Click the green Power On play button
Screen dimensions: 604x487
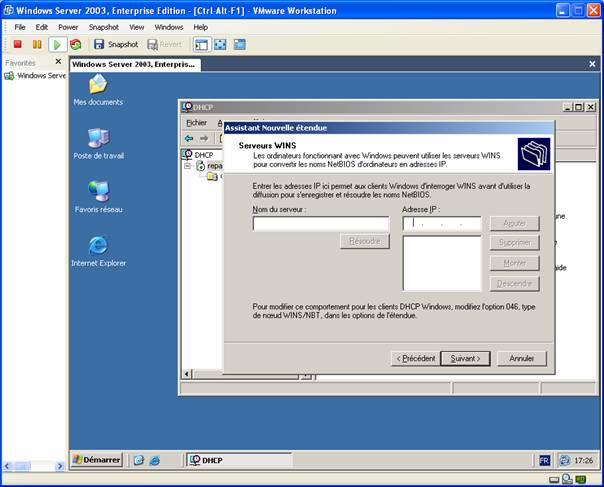pos(57,45)
